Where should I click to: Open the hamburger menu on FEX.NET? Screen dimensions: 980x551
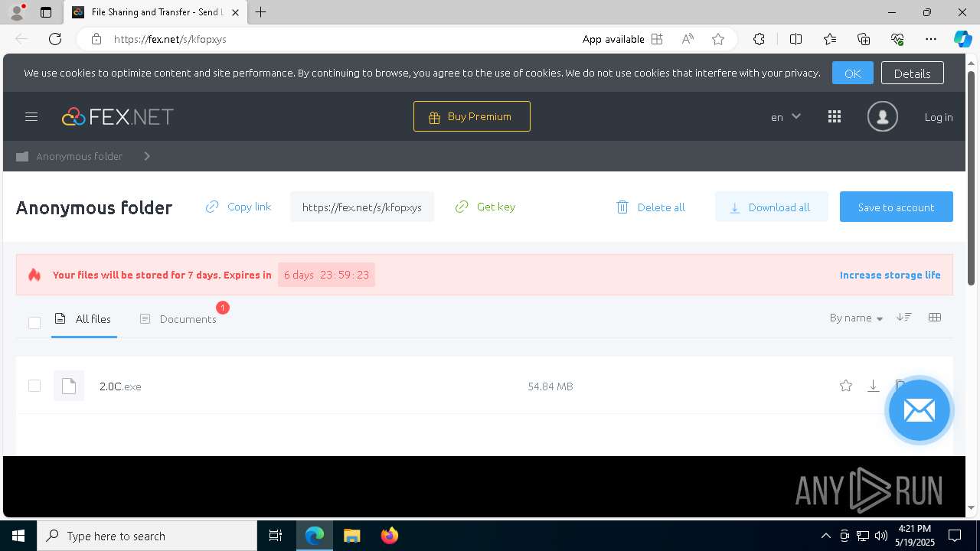tap(31, 117)
